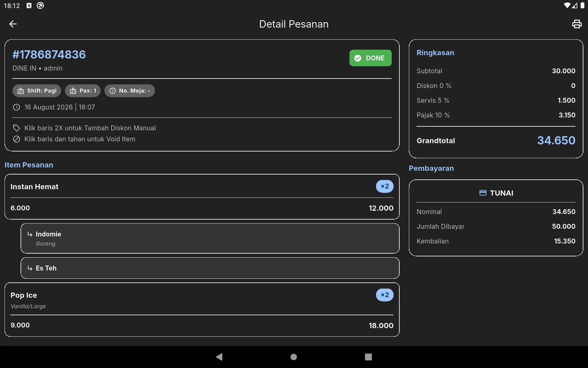Viewport: 588px width, 368px height.
Task: Tap the Android home navigation button
Action: (294, 357)
